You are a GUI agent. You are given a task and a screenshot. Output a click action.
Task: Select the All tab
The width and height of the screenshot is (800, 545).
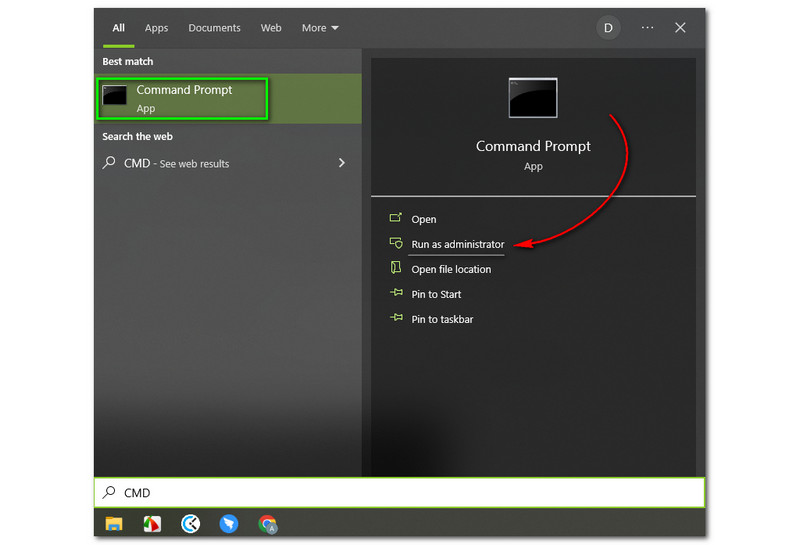pyautogui.click(x=118, y=28)
